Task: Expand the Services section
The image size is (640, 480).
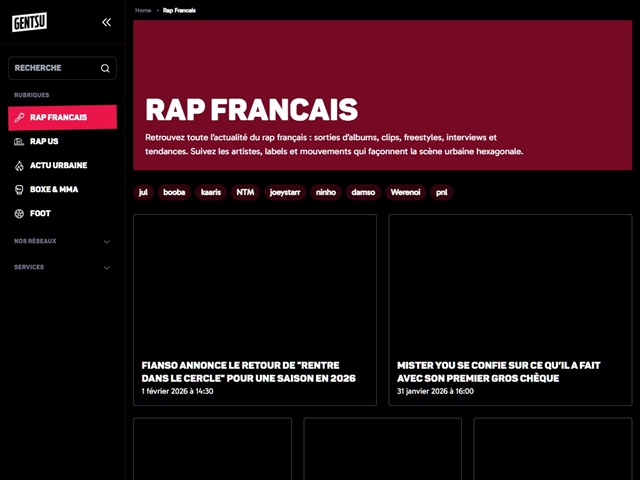Action: [x=62, y=267]
